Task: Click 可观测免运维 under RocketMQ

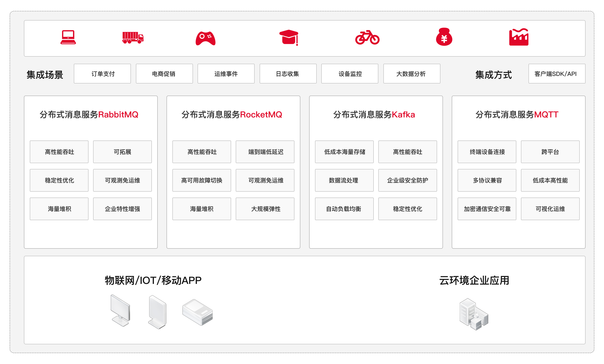Action: point(265,180)
